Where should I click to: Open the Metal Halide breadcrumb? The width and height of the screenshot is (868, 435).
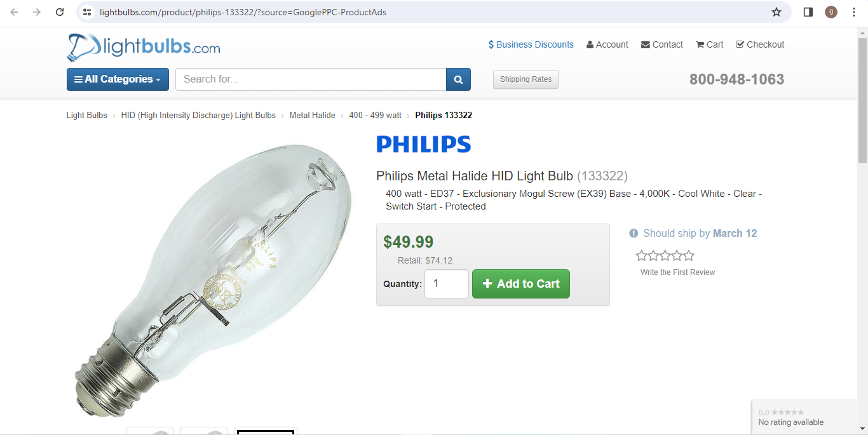point(312,116)
